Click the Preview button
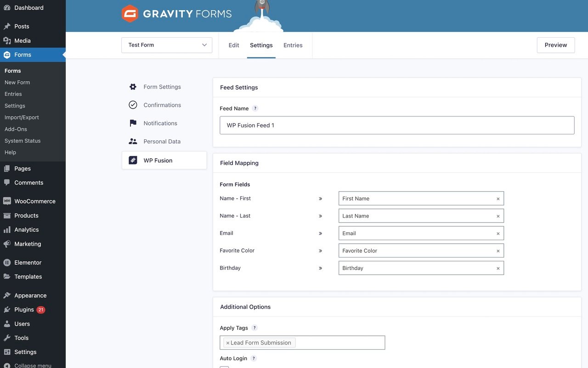The height and width of the screenshot is (368, 588). pyautogui.click(x=555, y=45)
